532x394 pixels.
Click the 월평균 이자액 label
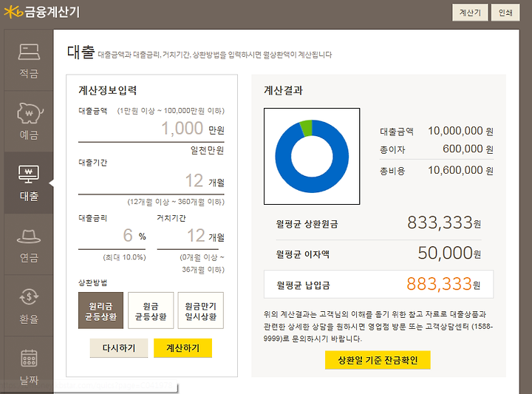303,254
